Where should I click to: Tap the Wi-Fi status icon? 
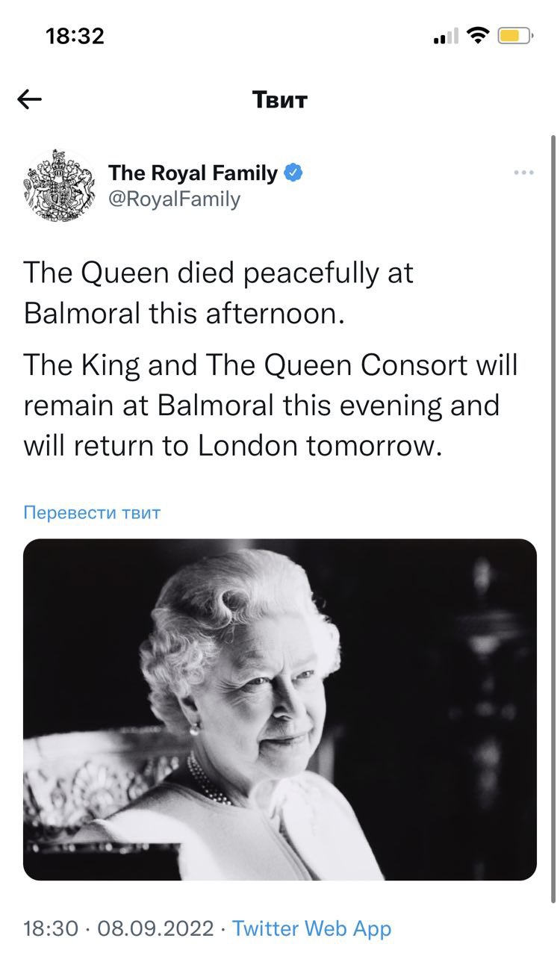pyautogui.click(x=476, y=35)
